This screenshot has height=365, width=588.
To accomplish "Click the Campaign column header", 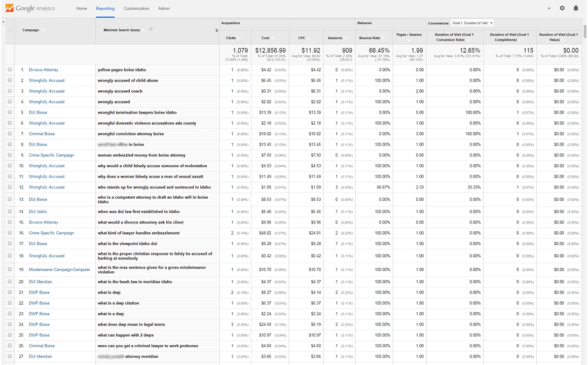I will [30, 30].
